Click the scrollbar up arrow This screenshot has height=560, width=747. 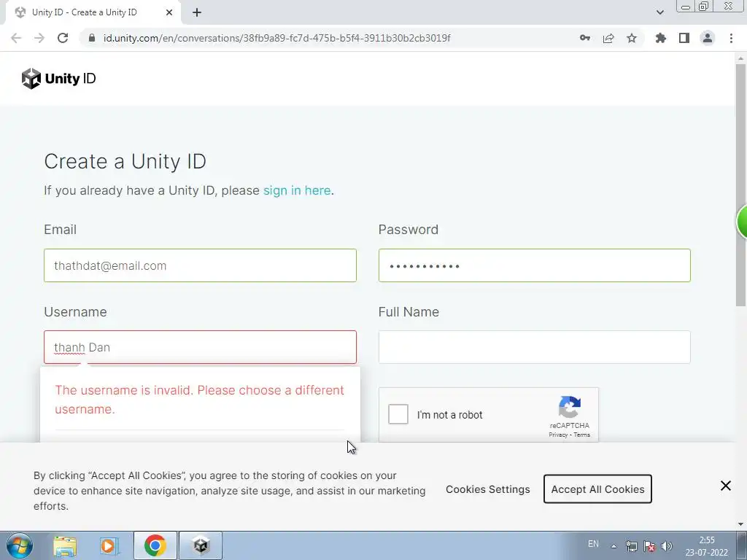click(x=741, y=58)
